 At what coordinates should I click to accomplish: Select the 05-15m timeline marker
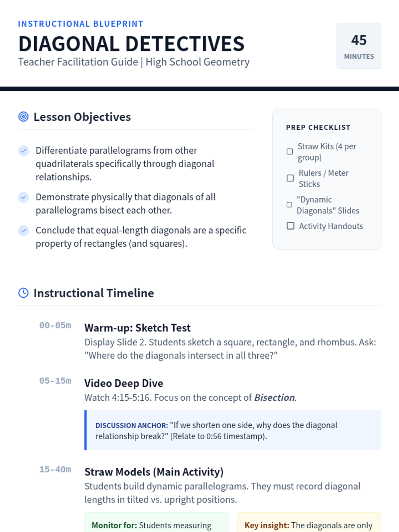(x=55, y=381)
